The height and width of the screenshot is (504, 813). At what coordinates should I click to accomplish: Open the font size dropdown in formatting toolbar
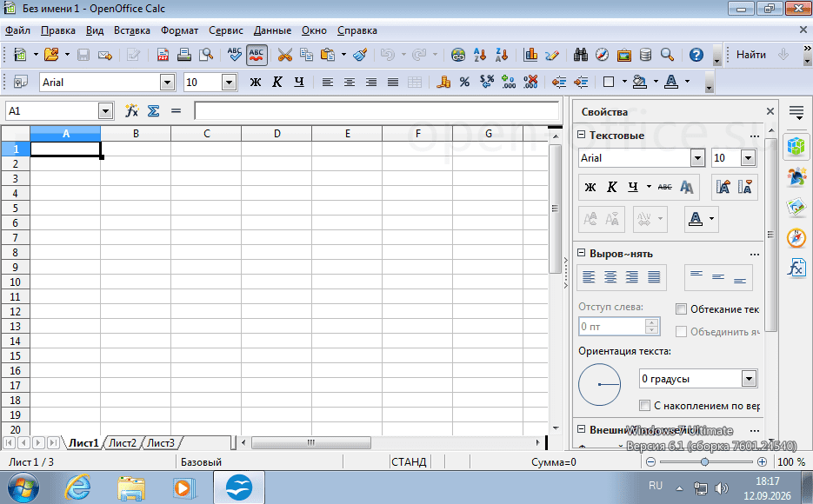(229, 83)
